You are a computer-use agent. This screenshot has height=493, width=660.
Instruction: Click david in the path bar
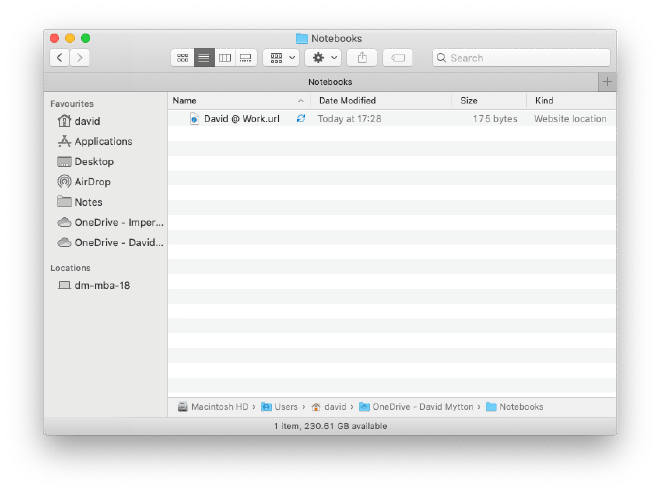(x=329, y=407)
